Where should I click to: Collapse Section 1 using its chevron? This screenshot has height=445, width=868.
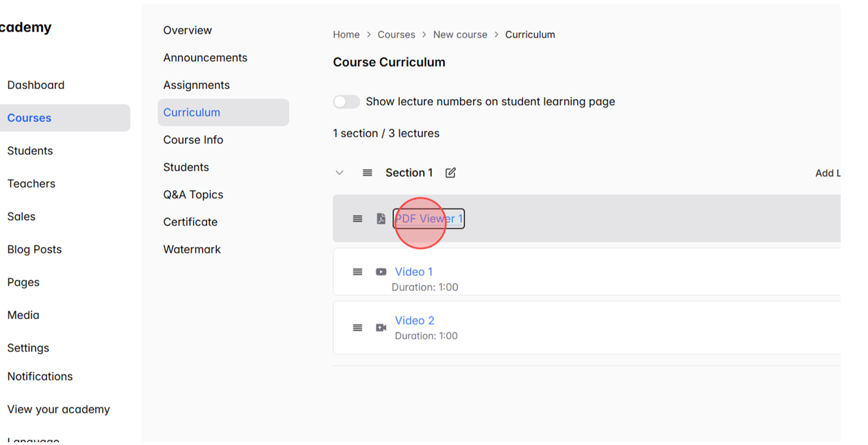pyautogui.click(x=340, y=173)
